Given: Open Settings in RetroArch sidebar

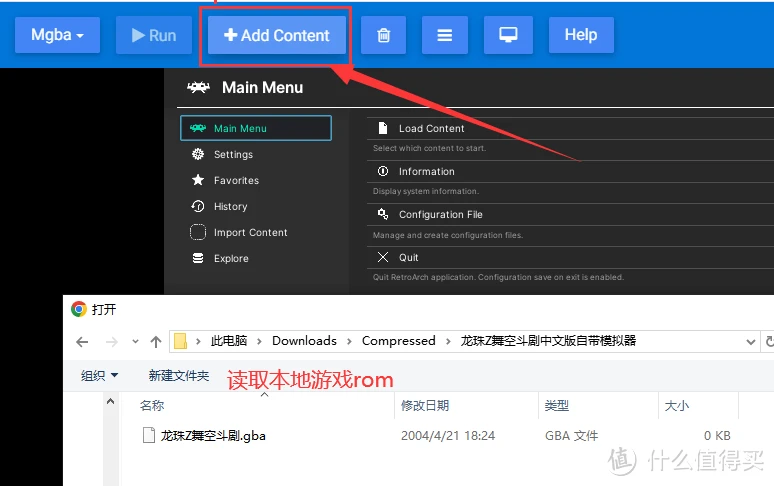Looking at the screenshot, I should [x=233, y=154].
